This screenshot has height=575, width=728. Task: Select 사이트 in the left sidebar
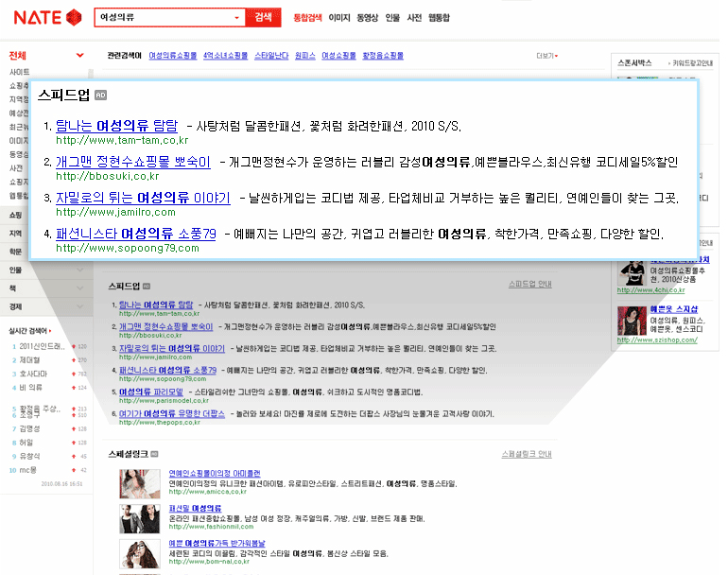20,72
